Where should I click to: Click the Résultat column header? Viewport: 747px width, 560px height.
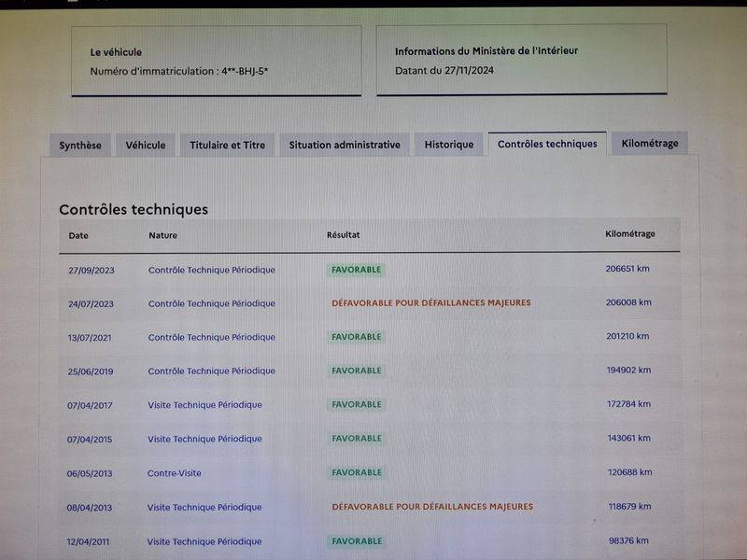point(344,235)
